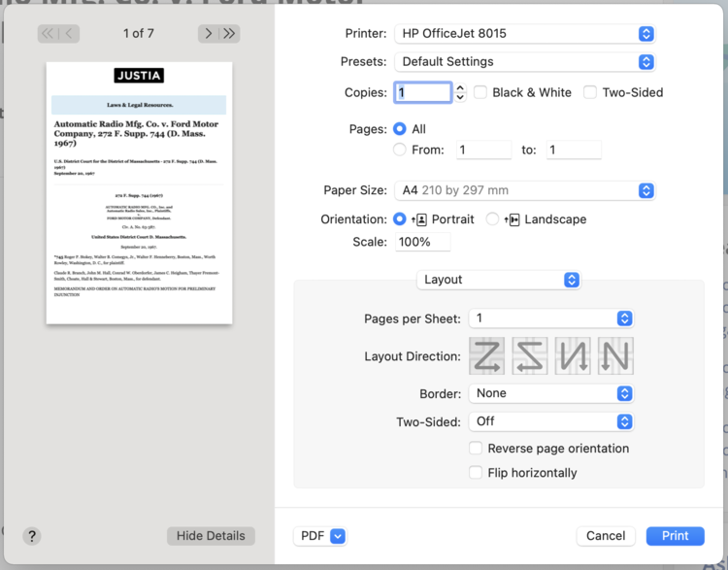Select right-to-left S-pattern layout direction
This screenshot has width=728, height=570.
[530, 356]
